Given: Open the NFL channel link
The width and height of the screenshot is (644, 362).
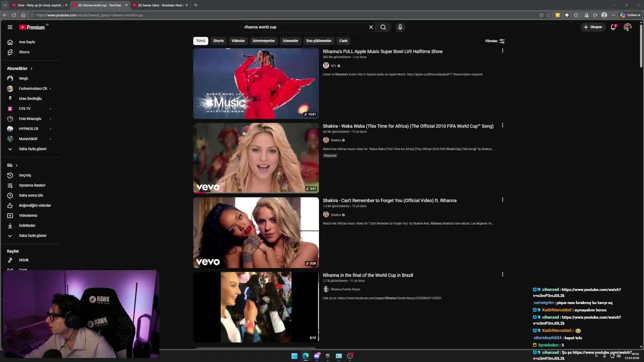Looking at the screenshot, I should [x=334, y=66].
